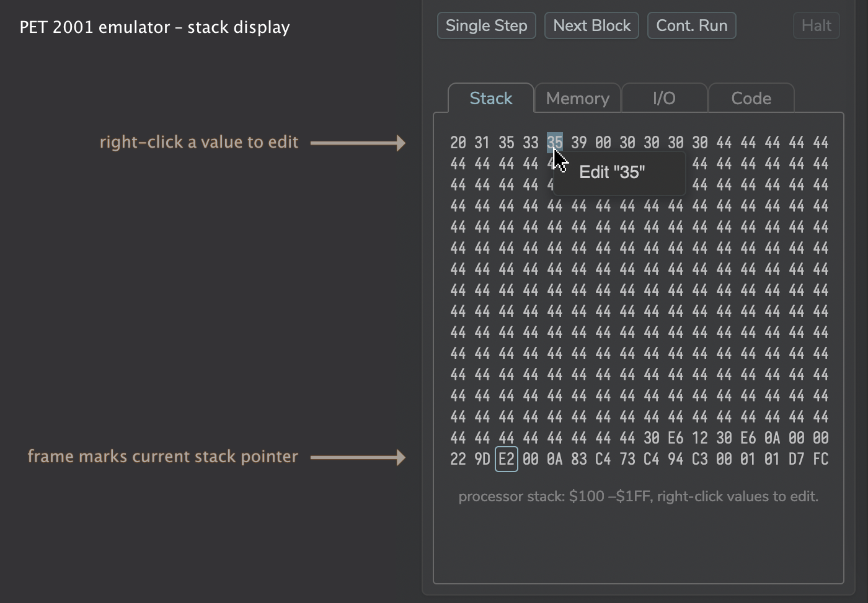Viewport: 868px width, 603px height.
Task: Click the stack value 31
Action: point(482,143)
